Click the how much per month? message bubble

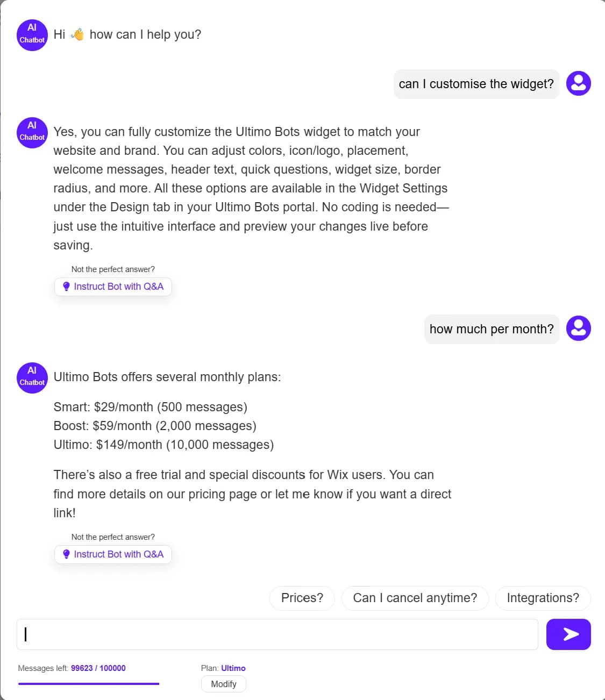[x=491, y=328]
